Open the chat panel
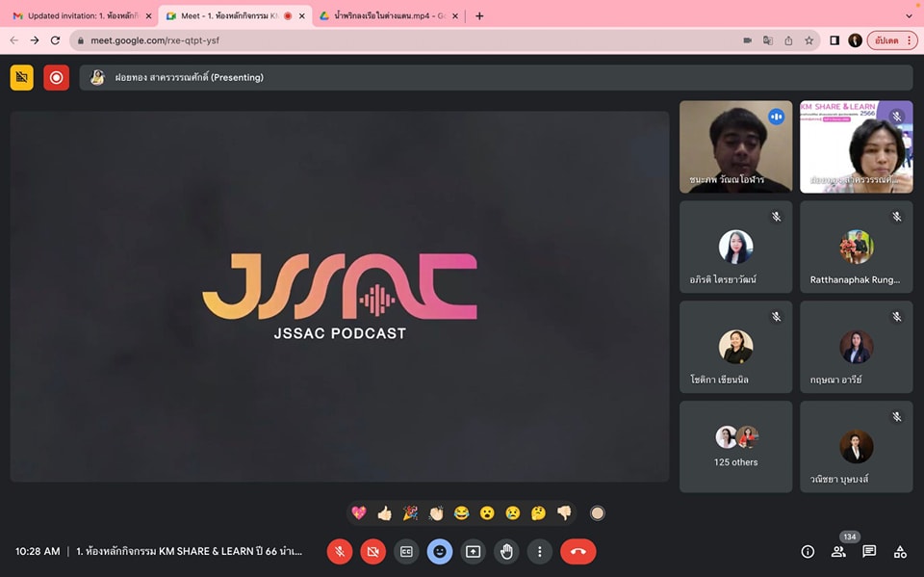The image size is (924, 577). coord(869,552)
